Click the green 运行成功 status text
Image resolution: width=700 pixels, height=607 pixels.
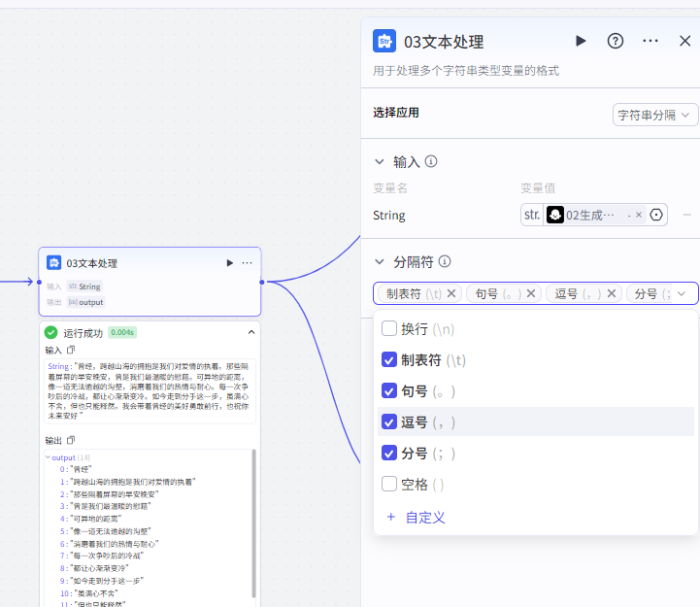(83, 333)
